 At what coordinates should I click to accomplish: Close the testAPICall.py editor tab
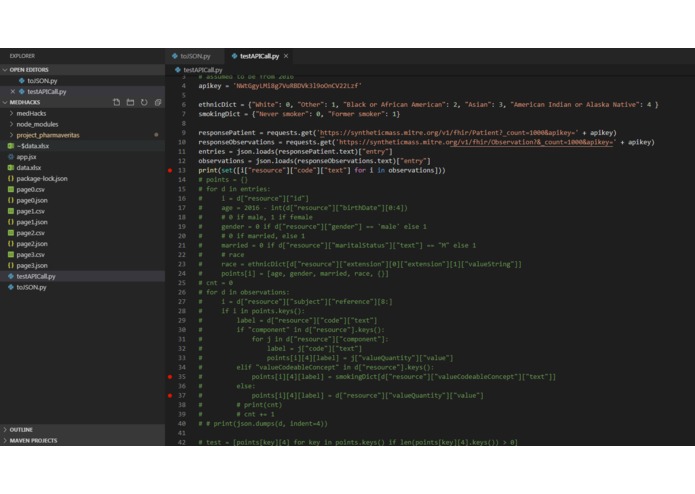click(x=286, y=56)
